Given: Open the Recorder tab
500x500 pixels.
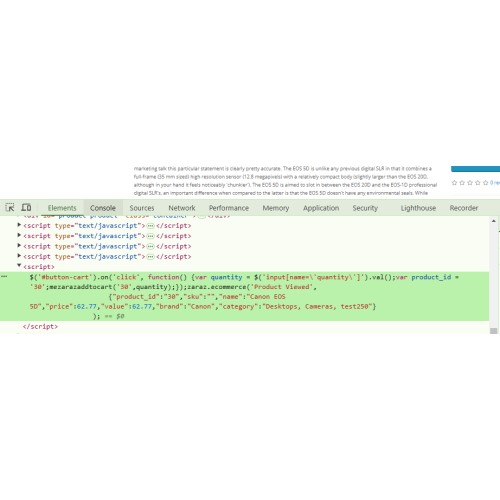Looking at the screenshot, I should pos(464,208).
